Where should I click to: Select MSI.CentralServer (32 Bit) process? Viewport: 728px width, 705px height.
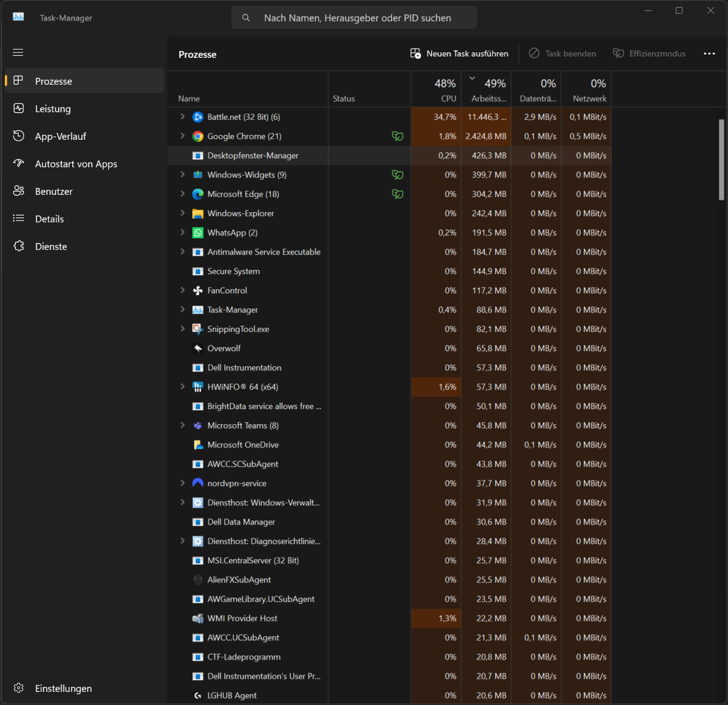[389, 560]
